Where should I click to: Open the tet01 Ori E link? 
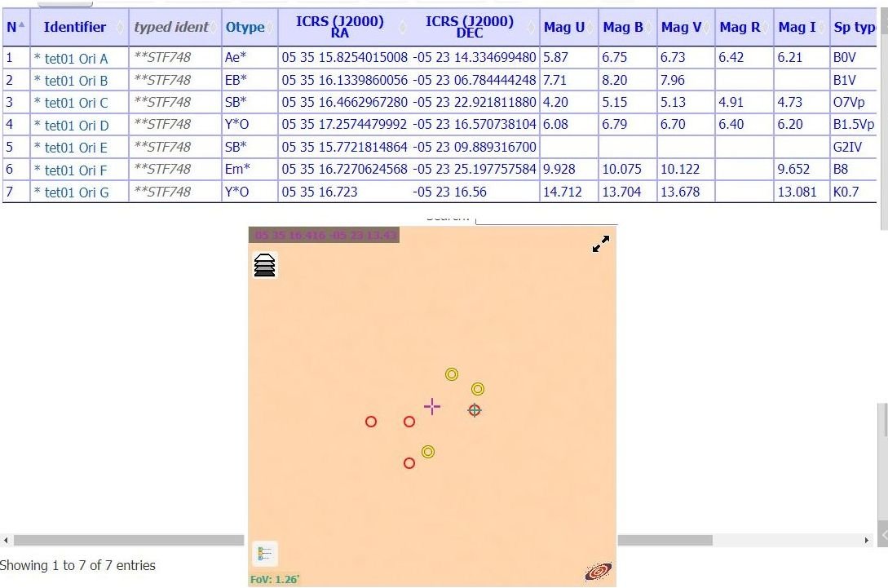[76, 148]
